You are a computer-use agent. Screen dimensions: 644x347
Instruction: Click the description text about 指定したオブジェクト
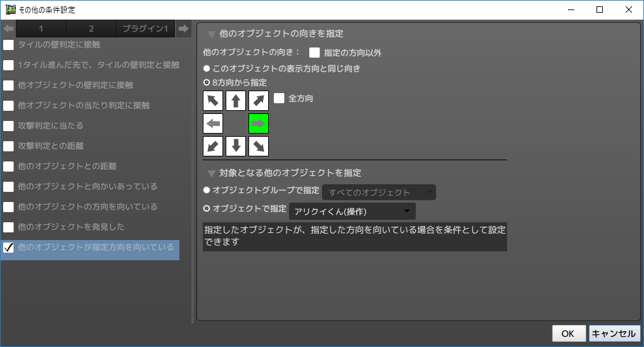coord(355,236)
